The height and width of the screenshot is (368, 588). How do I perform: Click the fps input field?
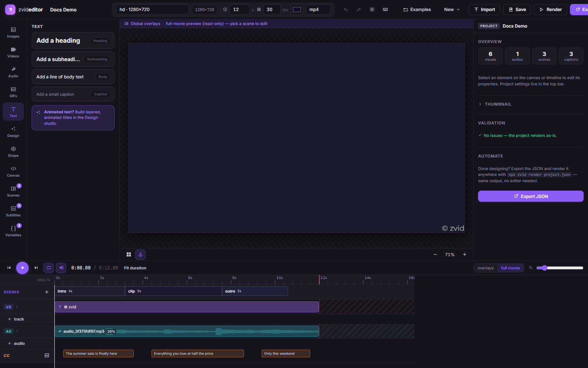point(272,10)
